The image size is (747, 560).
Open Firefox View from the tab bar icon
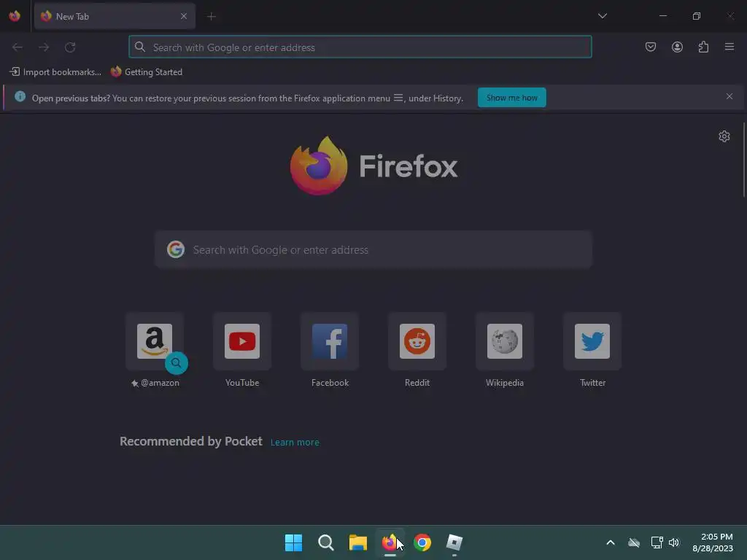point(15,16)
